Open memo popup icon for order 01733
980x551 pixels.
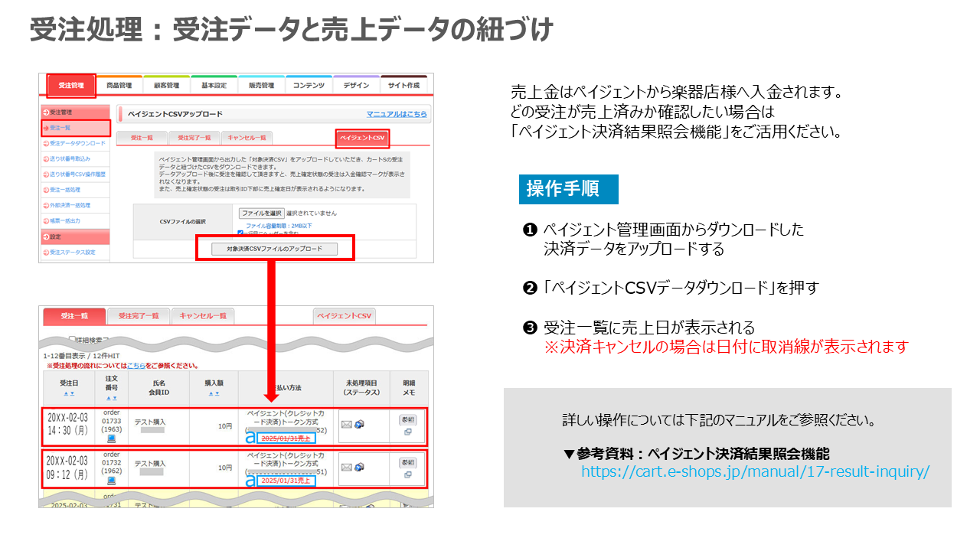[x=407, y=432]
